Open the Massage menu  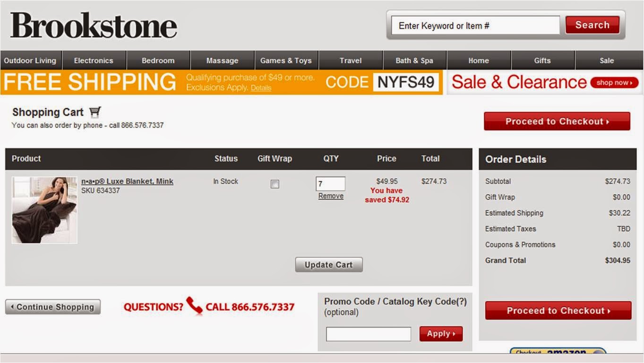(222, 60)
